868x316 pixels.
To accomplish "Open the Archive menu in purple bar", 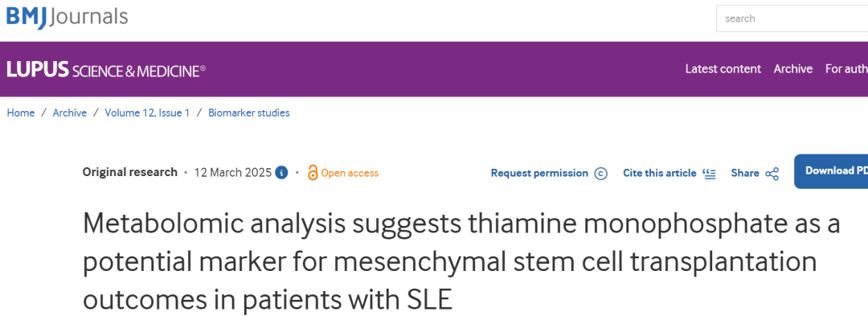I will point(792,69).
